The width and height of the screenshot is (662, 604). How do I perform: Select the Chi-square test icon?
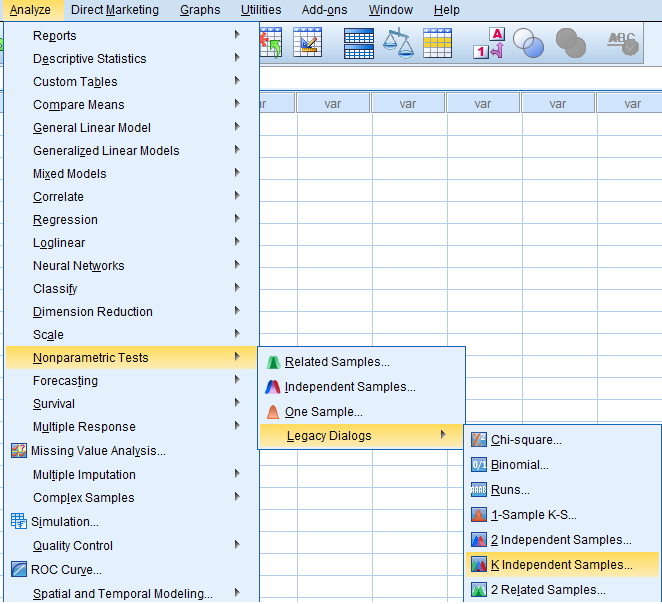tap(479, 440)
